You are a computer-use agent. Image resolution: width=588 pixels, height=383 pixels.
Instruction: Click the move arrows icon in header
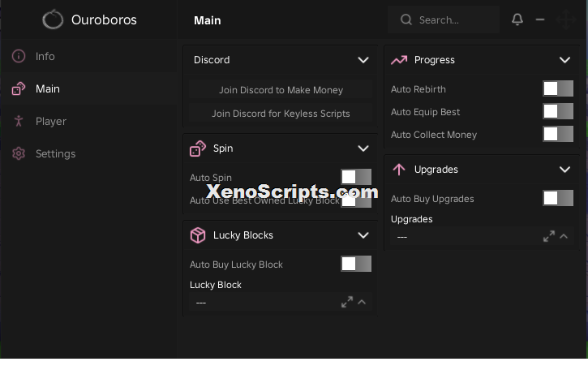[566, 19]
